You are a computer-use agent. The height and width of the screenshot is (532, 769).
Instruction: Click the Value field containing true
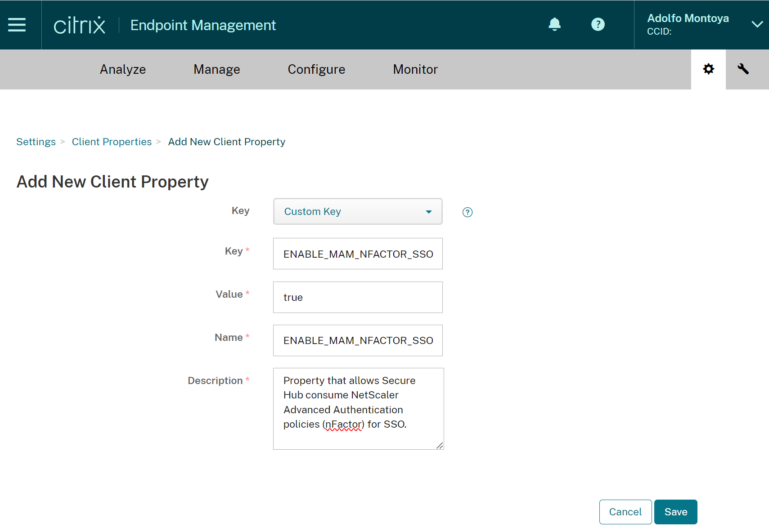coord(358,297)
